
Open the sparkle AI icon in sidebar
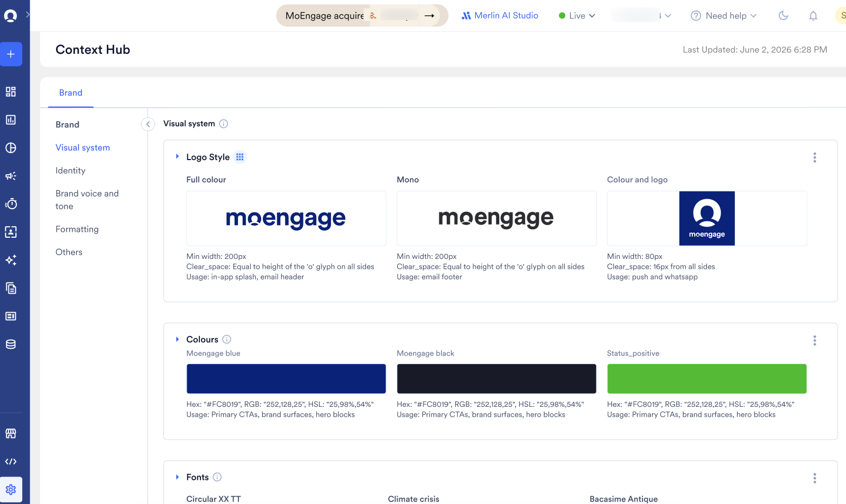(11, 260)
